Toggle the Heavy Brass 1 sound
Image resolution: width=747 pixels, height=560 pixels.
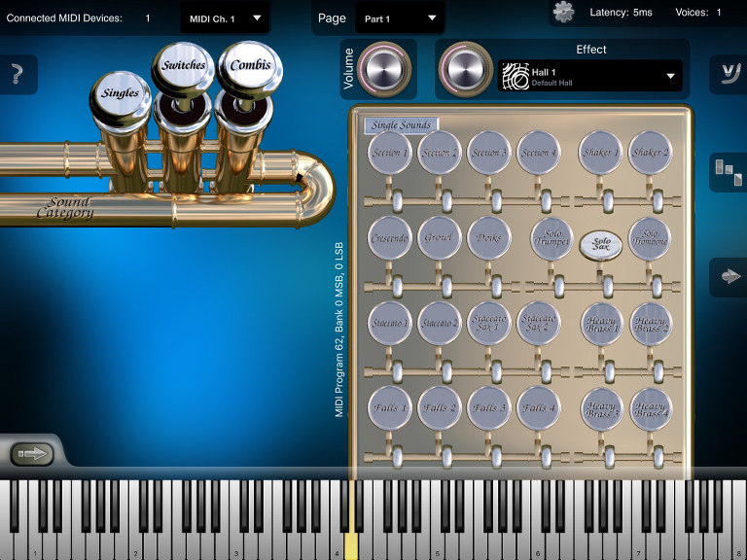pyautogui.click(x=602, y=324)
